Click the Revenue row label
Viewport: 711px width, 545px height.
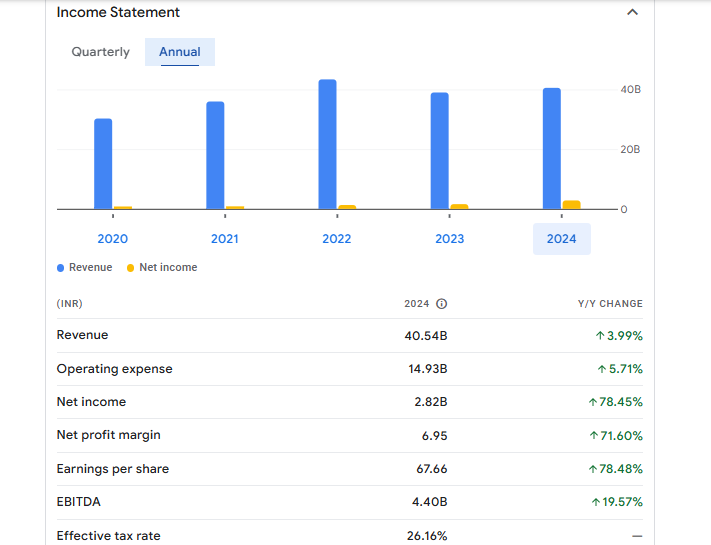click(x=83, y=335)
